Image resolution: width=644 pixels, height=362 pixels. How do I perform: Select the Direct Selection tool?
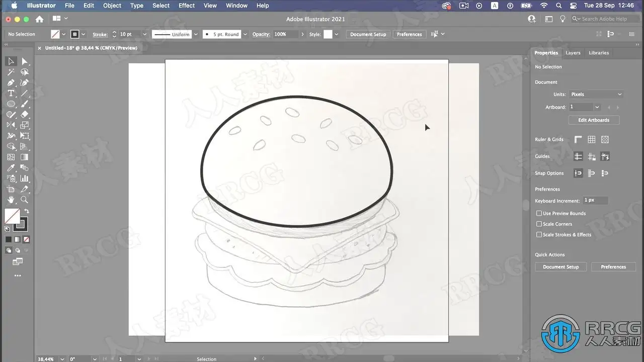(24, 61)
